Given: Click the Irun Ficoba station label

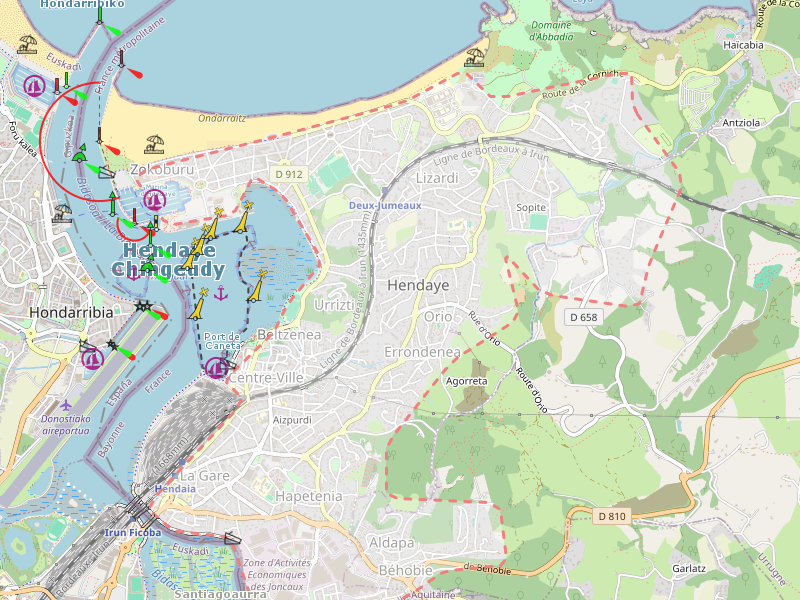Looking at the screenshot, I should point(133,533).
